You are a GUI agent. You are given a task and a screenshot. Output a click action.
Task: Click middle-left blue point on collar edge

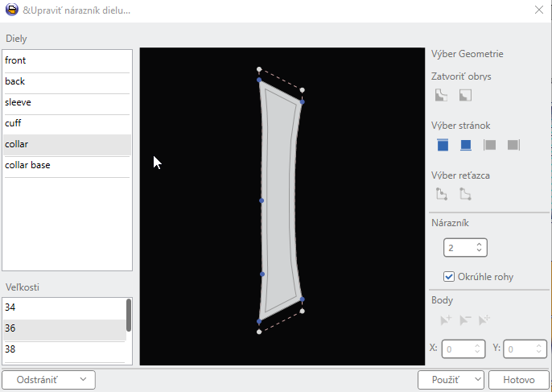tap(262, 200)
